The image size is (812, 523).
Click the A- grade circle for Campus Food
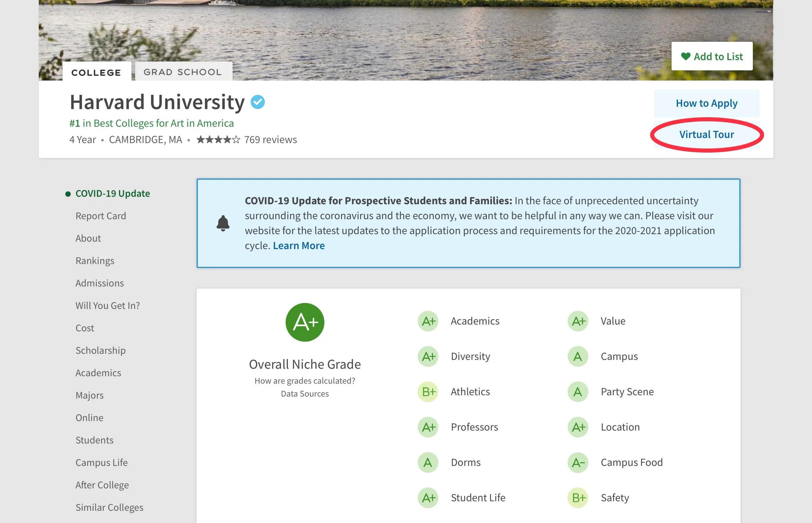tap(578, 463)
